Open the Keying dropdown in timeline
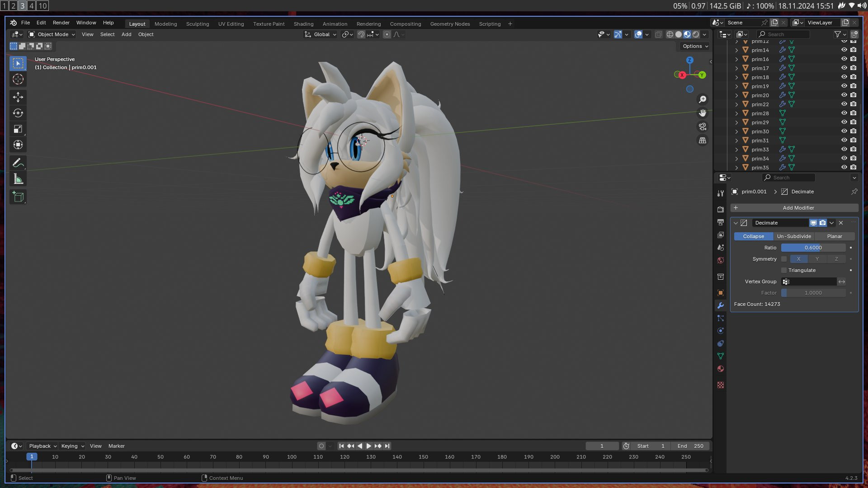The height and width of the screenshot is (488, 868). 73,446
